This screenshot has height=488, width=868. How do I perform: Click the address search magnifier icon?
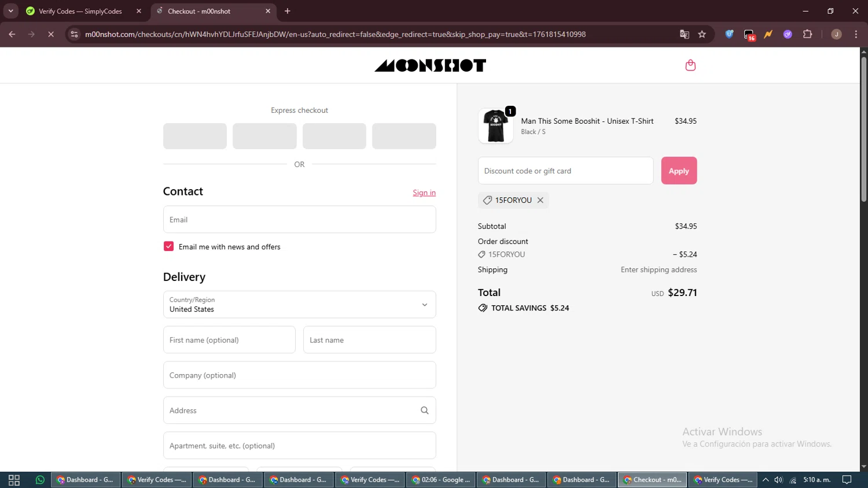click(x=425, y=411)
